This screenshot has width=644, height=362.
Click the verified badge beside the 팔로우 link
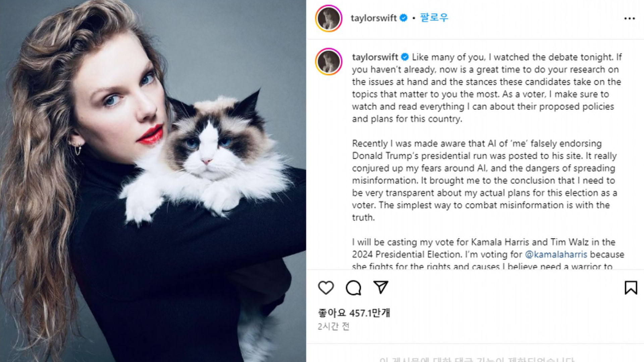[x=404, y=18]
